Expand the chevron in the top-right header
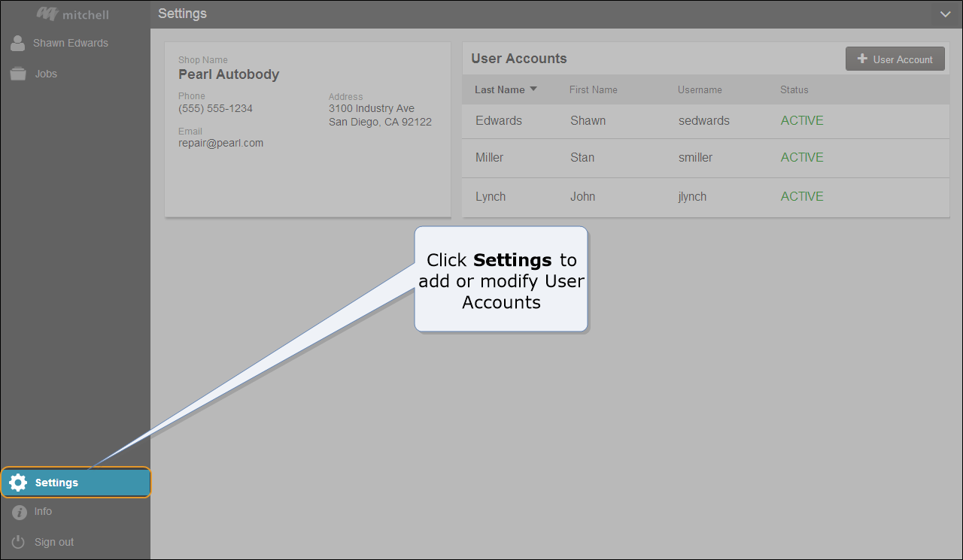The image size is (963, 560). (945, 14)
